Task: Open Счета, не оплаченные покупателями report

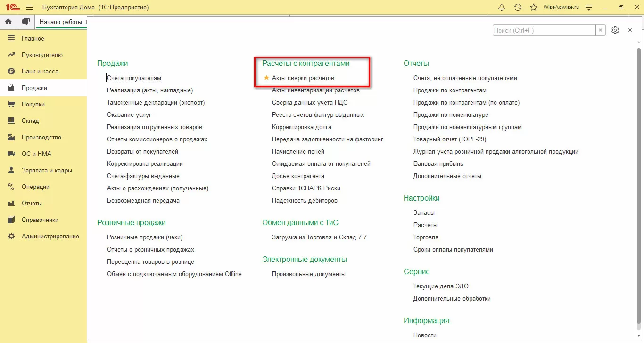Action: click(465, 78)
